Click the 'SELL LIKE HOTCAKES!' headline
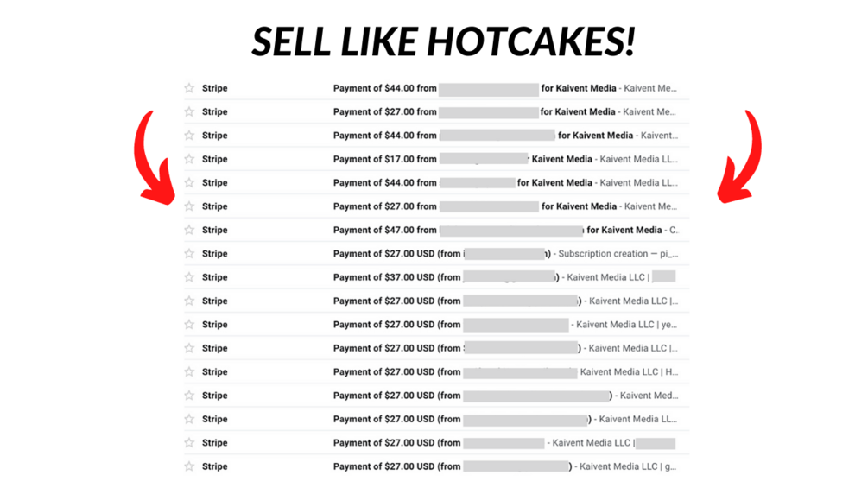 click(442, 41)
